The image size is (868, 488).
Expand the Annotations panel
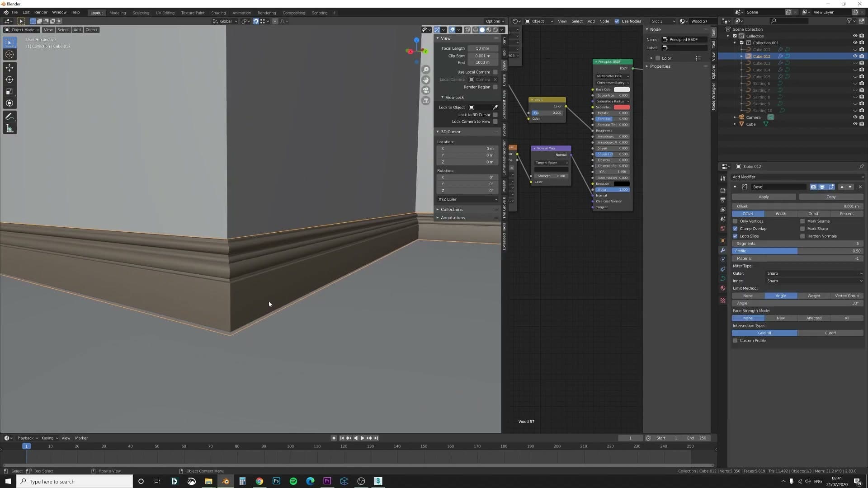(453, 218)
